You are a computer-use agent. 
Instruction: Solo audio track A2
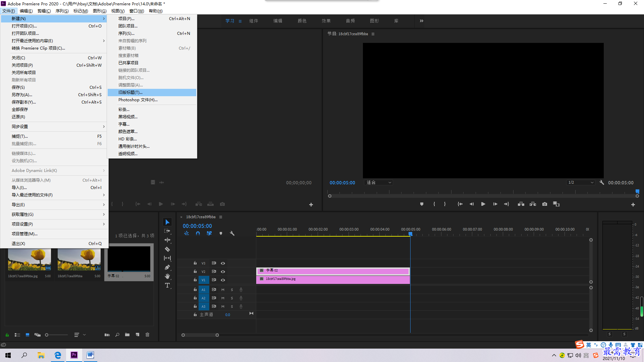(232, 298)
